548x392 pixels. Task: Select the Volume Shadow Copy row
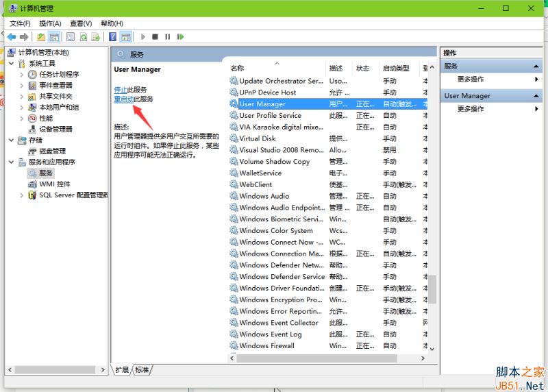328,162
